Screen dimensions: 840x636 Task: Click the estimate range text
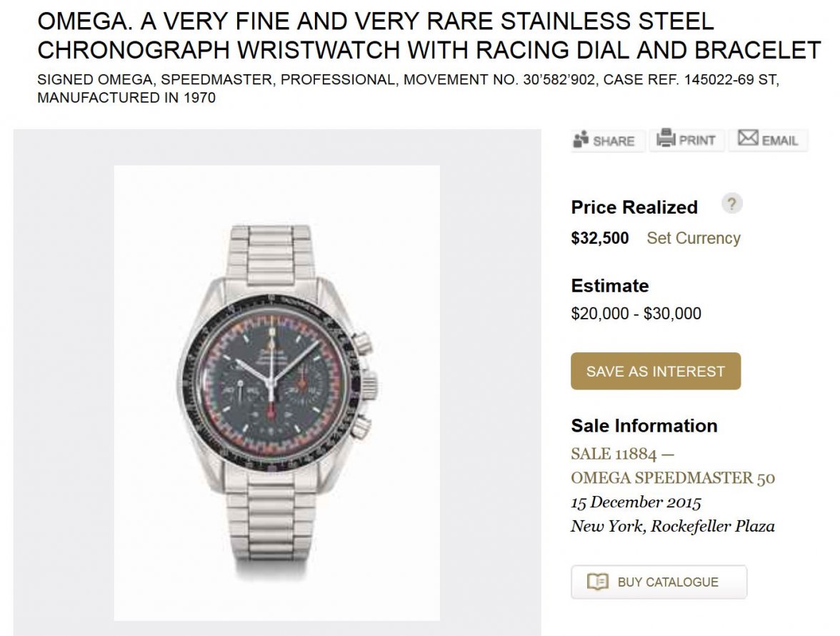point(635,313)
